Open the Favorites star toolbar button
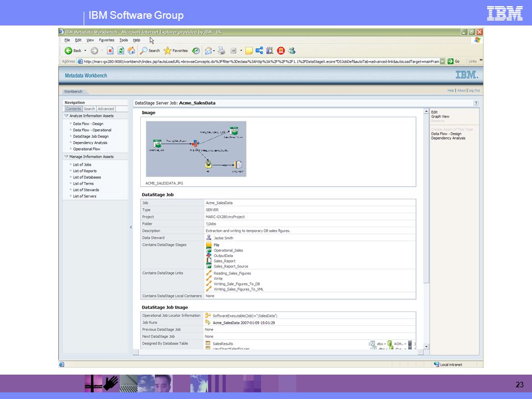The height and width of the screenshot is (399, 532). [x=176, y=50]
